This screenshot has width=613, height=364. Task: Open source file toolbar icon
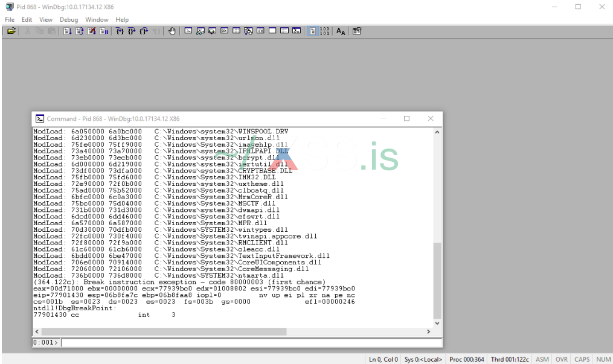(x=11, y=31)
